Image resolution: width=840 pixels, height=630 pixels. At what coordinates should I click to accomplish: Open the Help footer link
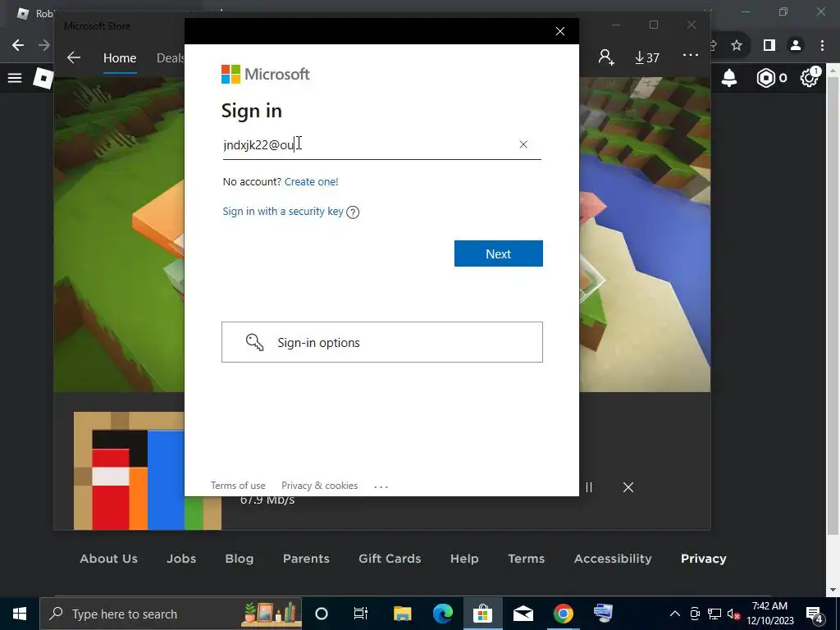click(x=464, y=558)
